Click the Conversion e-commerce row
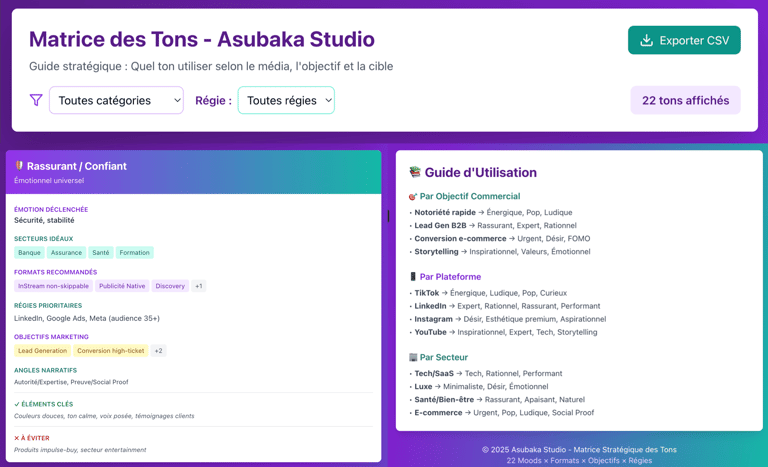This screenshot has height=467, width=768. (x=500, y=239)
